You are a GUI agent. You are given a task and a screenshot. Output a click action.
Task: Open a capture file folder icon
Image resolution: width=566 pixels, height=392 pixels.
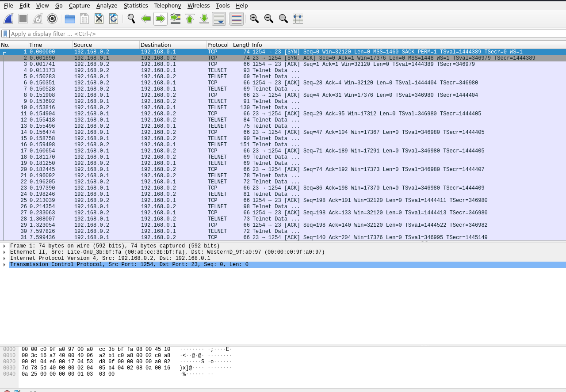(70, 19)
